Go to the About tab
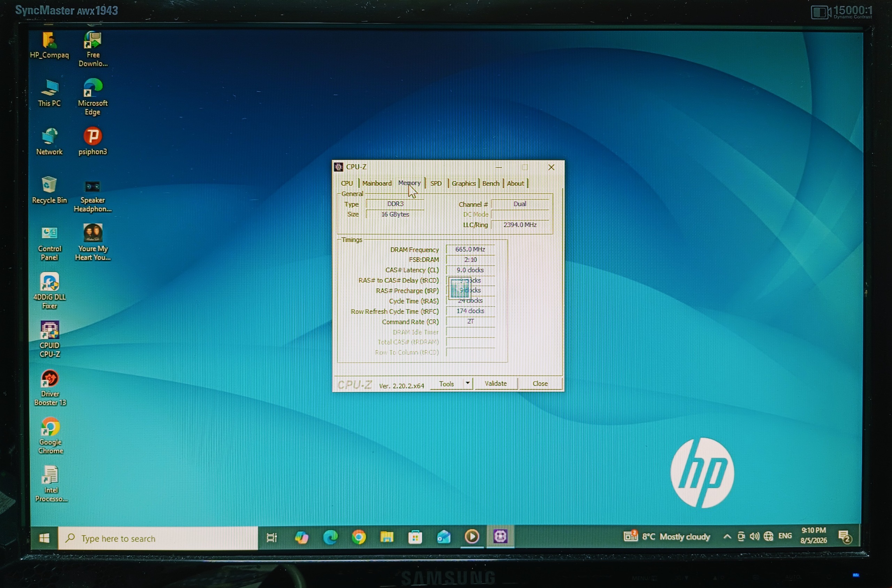The height and width of the screenshot is (588, 892). pos(515,183)
